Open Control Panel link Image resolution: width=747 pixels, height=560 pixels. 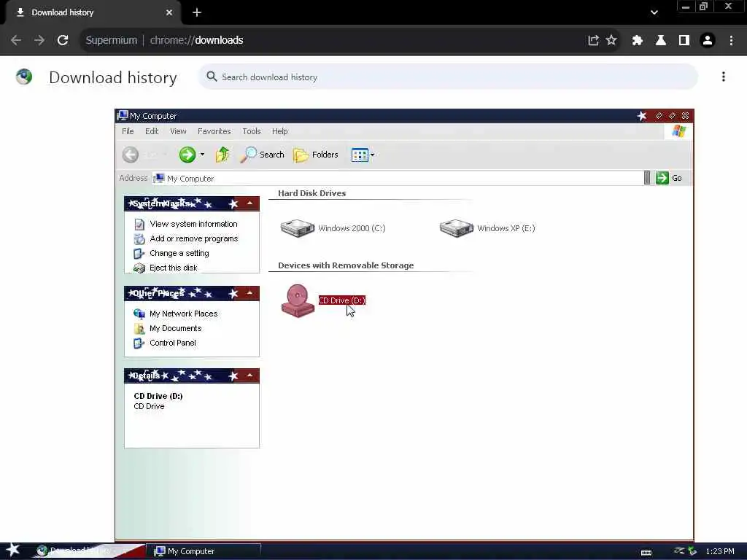(x=172, y=343)
